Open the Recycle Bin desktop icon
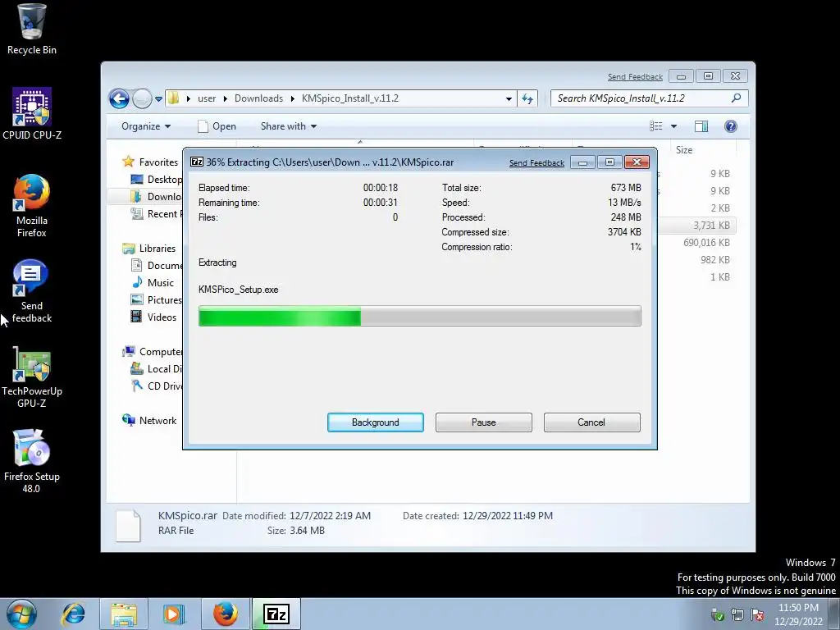The height and width of the screenshot is (630, 840). [32, 30]
